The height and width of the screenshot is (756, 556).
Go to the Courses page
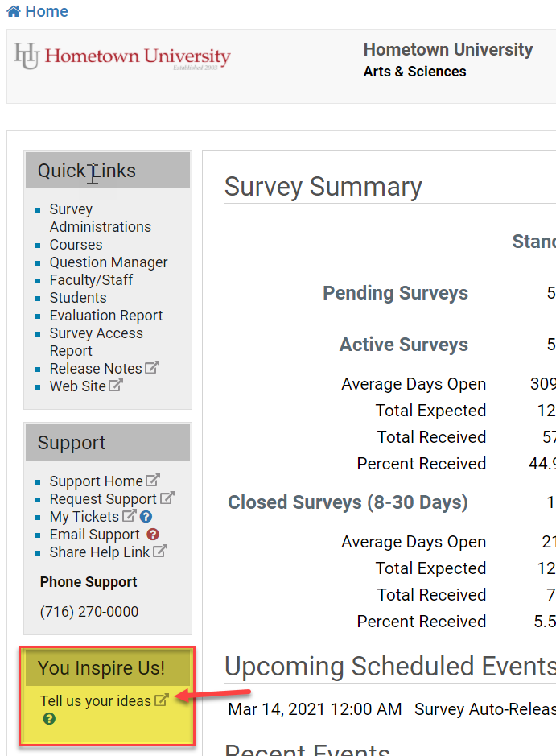(76, 245)
